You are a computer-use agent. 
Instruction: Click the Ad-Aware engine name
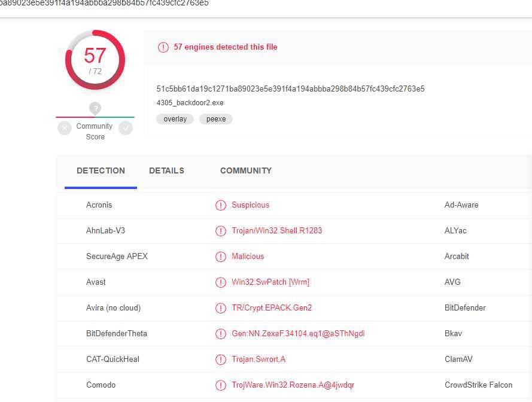pyautogui.click(x=461, y=205)
